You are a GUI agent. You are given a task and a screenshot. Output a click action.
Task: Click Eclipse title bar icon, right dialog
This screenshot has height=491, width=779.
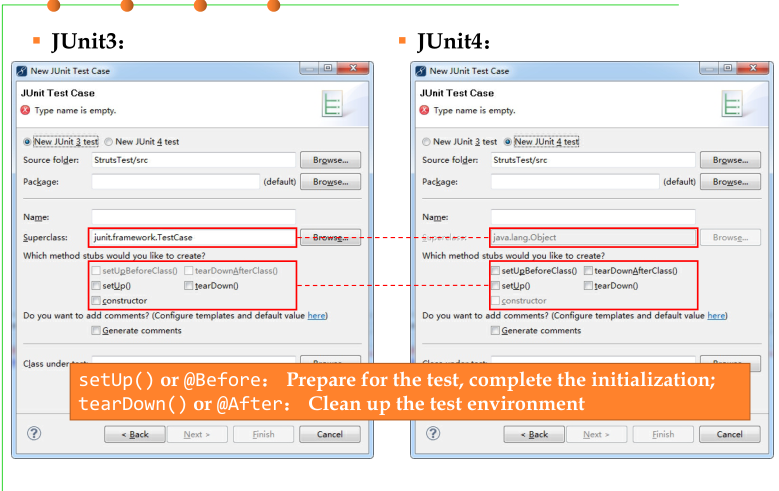point(421,71)
